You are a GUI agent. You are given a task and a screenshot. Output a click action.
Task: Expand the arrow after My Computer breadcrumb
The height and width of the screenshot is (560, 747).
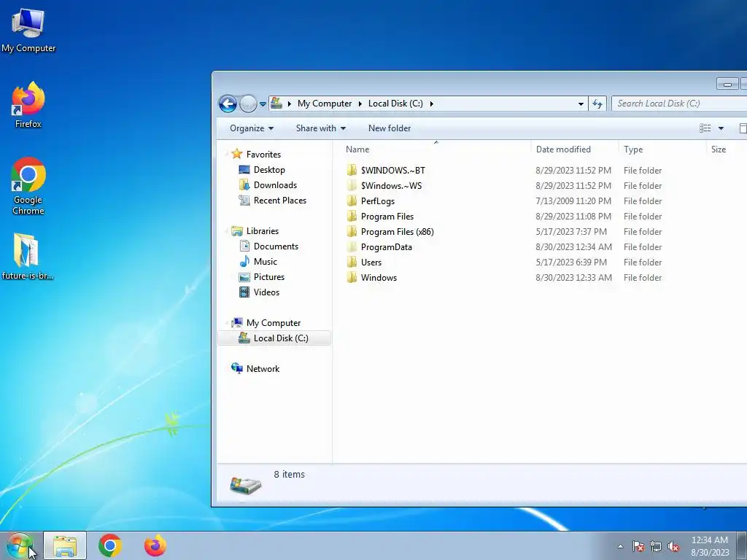click(x=360, y=104)
